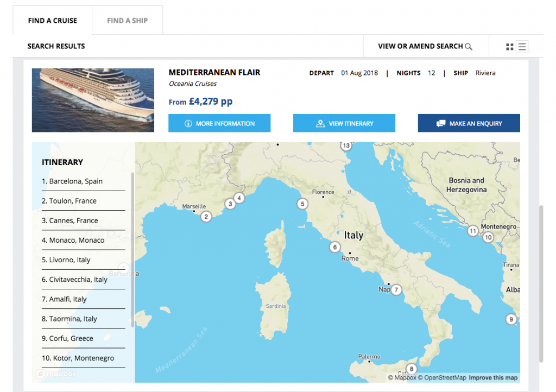Select itinerary stop 8. Taormina, Italy
The height and width of the screenshot is (392, 556).
click(x=83, y=319)
